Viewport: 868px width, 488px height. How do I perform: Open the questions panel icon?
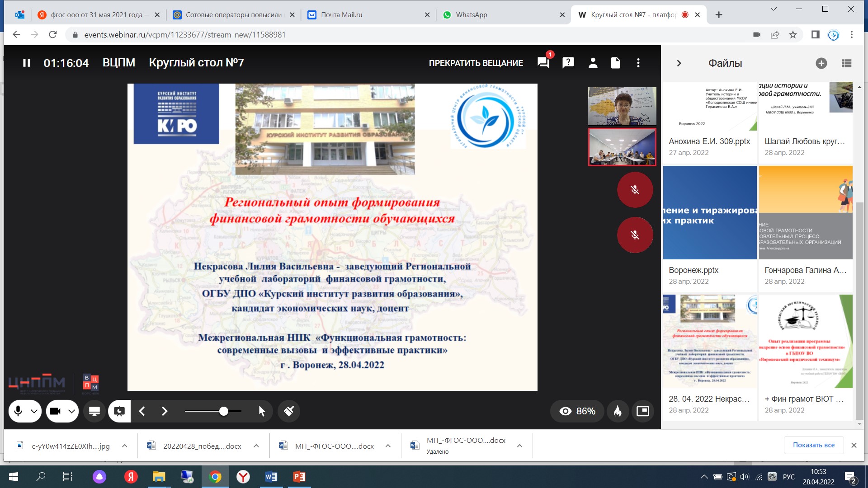pos(568,63)
